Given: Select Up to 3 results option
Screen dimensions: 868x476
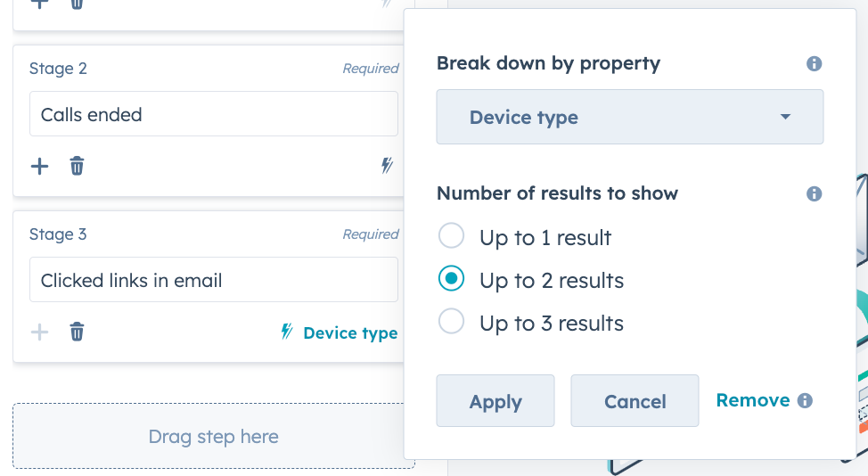Looking at the screenshot, I should pyautogui.click(x=451, y=321).
